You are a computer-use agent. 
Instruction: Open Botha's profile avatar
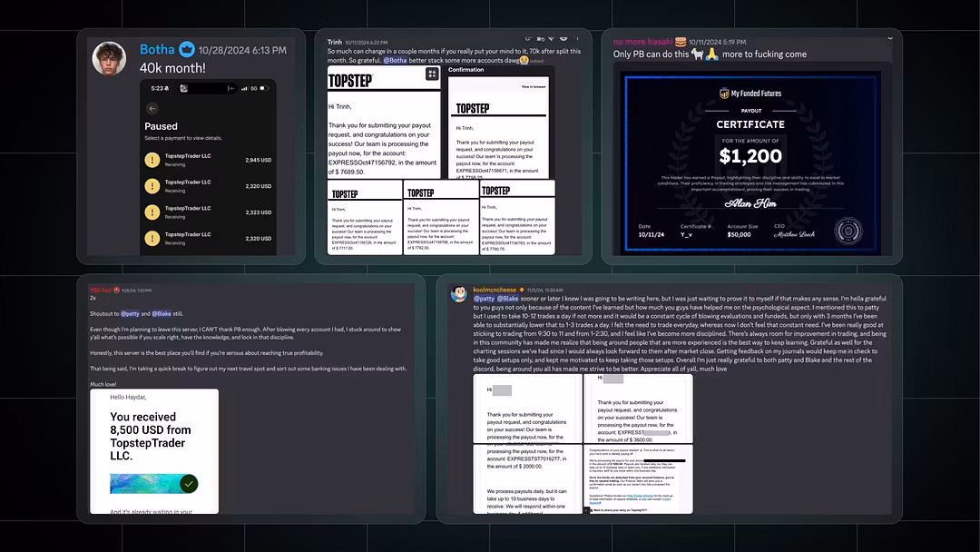point(109,59)
